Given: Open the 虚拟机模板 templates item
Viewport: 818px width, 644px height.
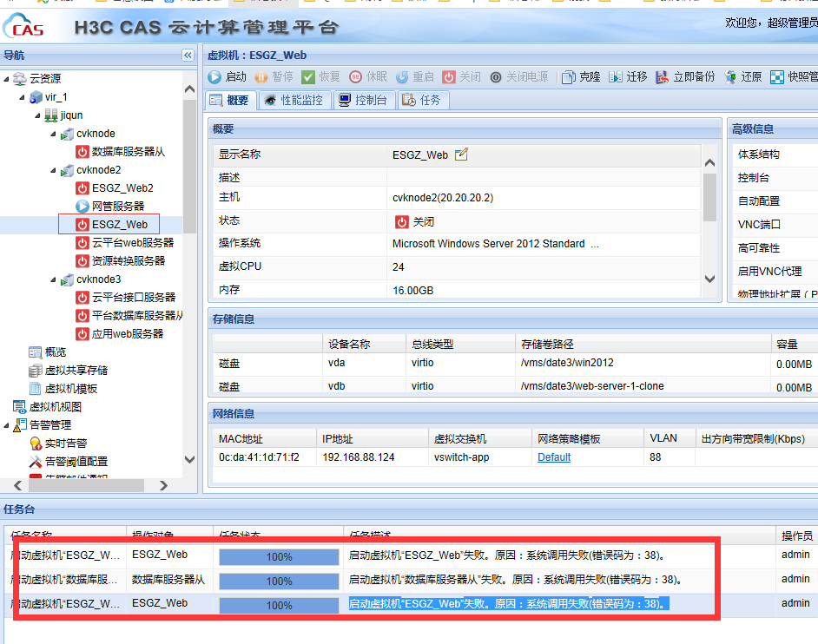Looking at the screenshot, I should pyautogui.click(x=63, y=389).
